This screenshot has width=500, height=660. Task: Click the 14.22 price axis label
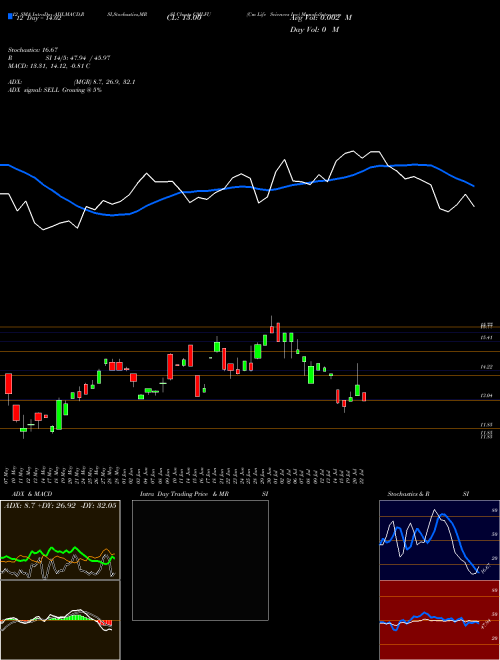click(486, 367)
